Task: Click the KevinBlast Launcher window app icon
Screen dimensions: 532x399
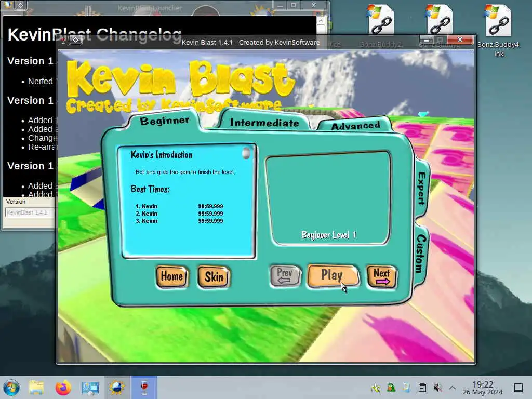Action: point(8,5)
